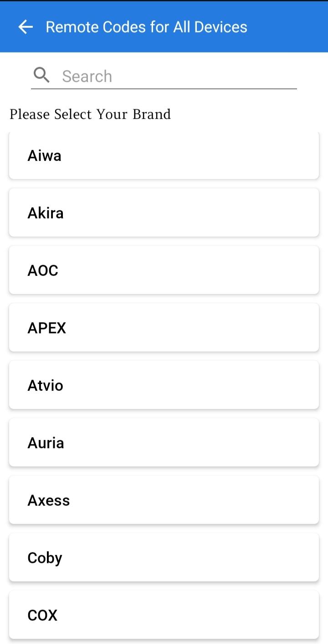Choose Akira from the brand list
This screenshot has height=644, width=328.
(x=164, y=213)
